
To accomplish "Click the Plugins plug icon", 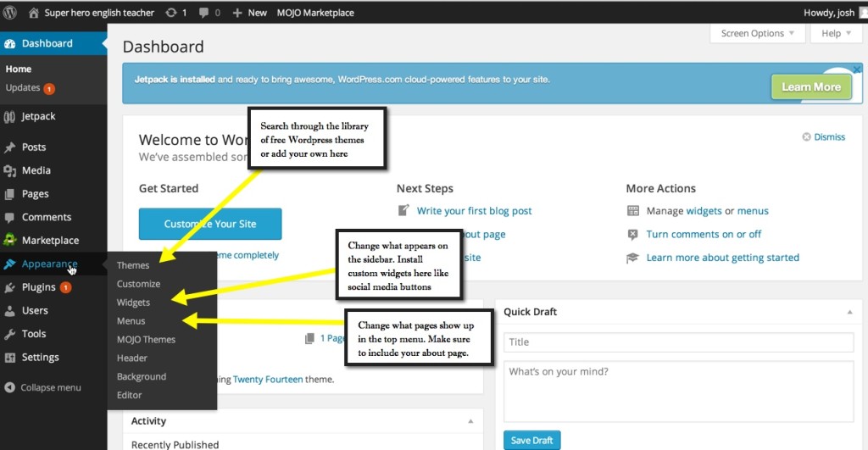I will pos(9,287).
